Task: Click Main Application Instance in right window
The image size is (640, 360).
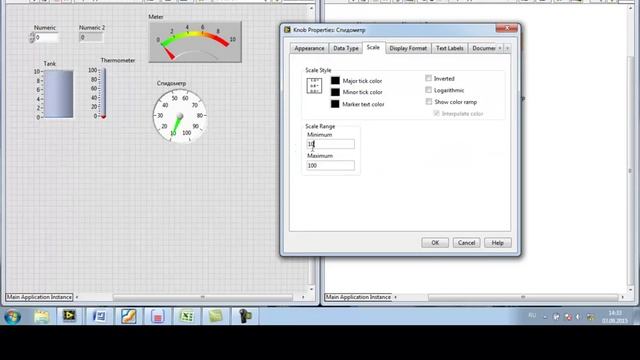Action: 358,297
